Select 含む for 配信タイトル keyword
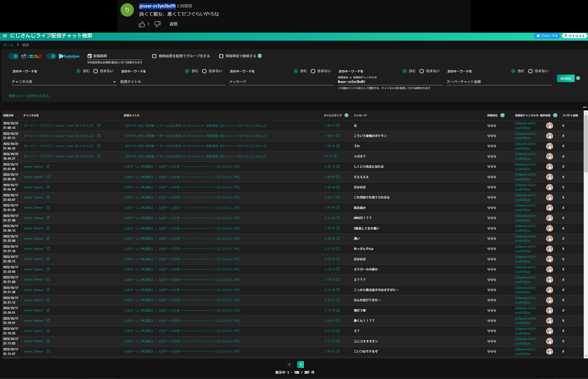Screen dimensions: 588x379 click(x=187, y=71)
